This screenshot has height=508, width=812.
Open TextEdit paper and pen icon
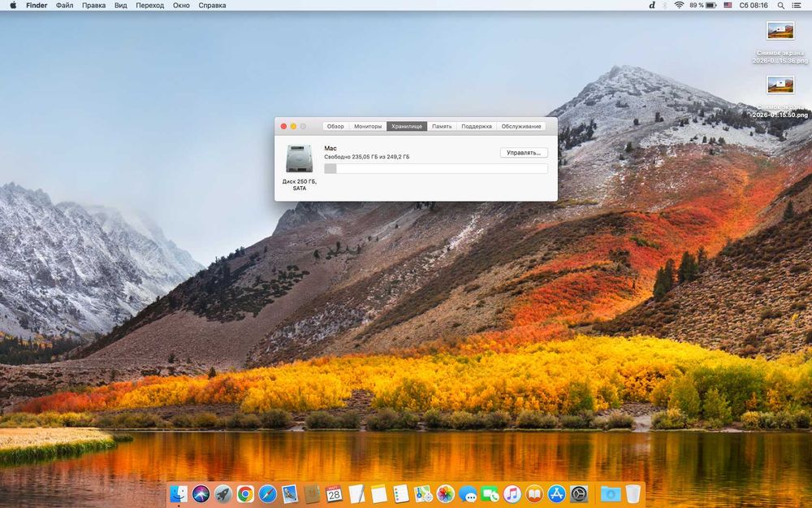click(x=356, y=494)
